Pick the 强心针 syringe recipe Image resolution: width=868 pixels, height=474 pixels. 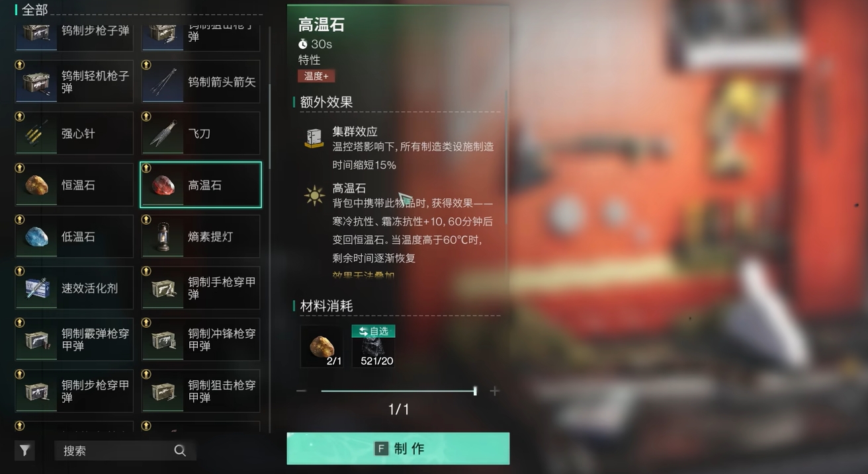pos(74,134)
